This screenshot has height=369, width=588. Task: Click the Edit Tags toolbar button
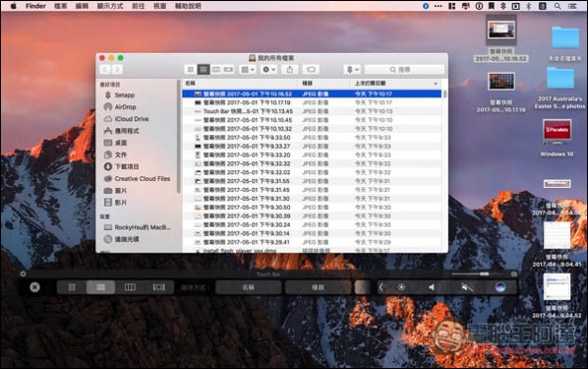pos(311,70)
